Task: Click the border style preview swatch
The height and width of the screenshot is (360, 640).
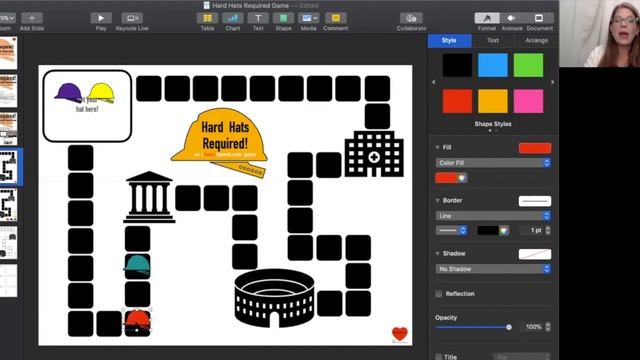Action: tap(535, 201)
